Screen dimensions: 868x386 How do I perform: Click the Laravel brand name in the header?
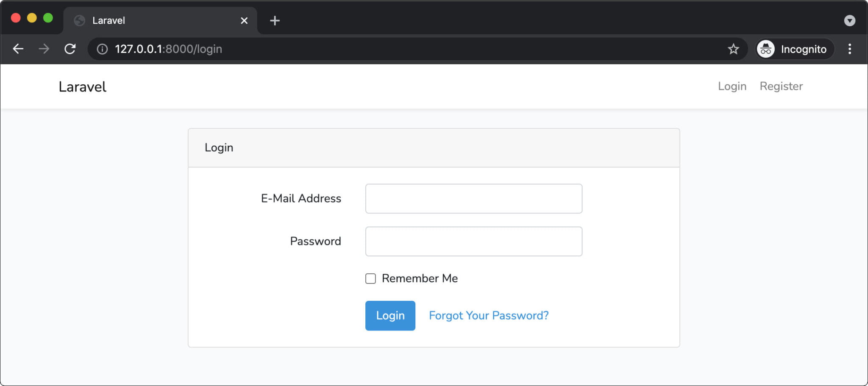coord(82,86)
